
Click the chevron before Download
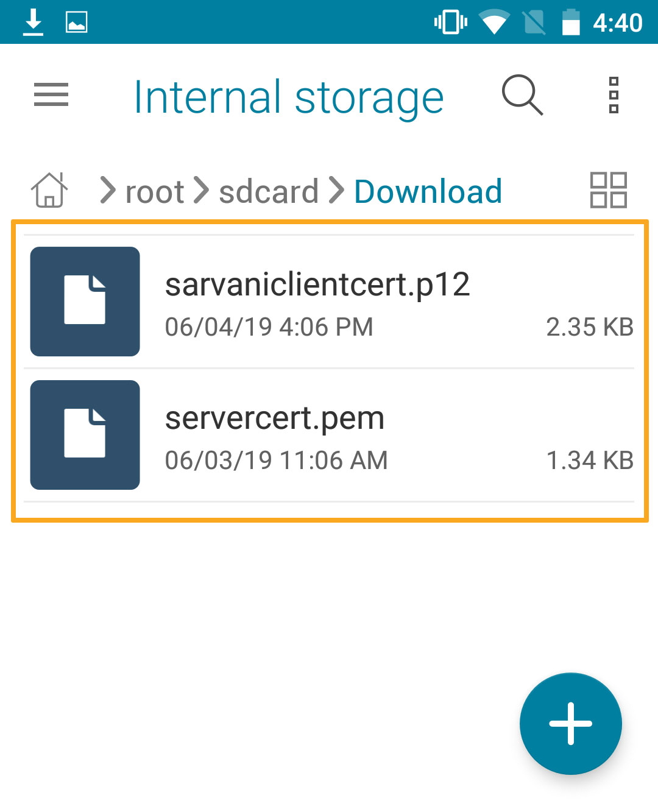[336, 190]
